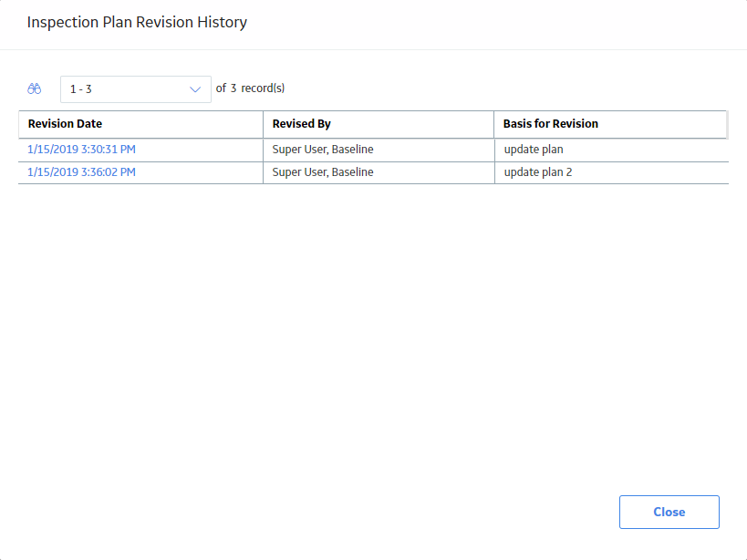Click the divider between Revised By and Basis for Revision headers

[494, 124]
